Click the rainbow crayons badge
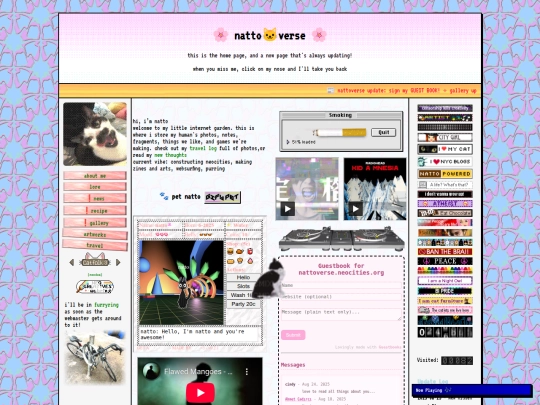This screenshot has width=540, height=405. point(445,271)
